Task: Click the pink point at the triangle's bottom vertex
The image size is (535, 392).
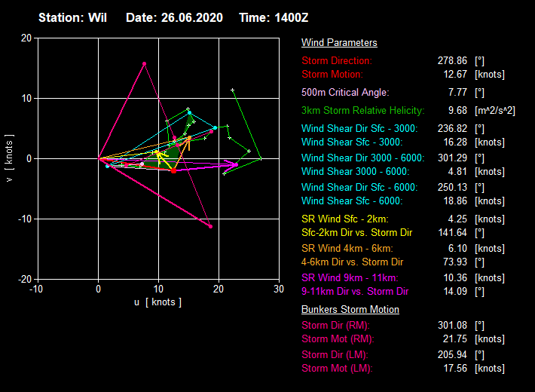Action: [x=210, y=226]
